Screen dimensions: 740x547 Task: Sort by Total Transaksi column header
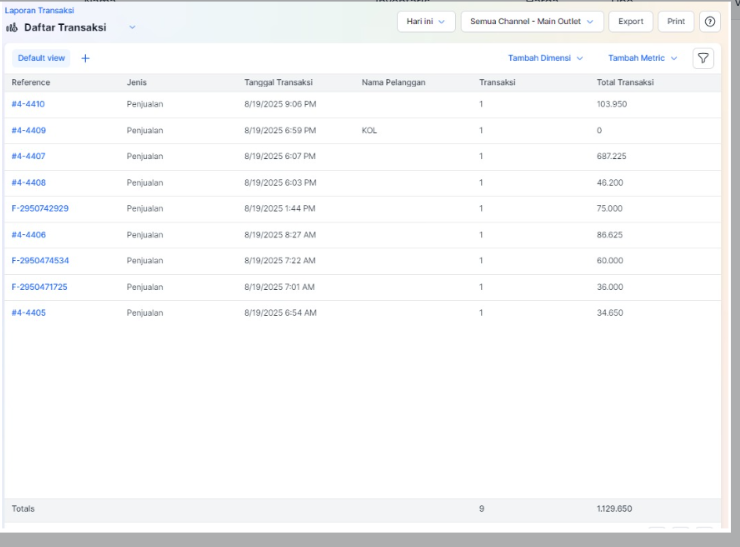625,83
